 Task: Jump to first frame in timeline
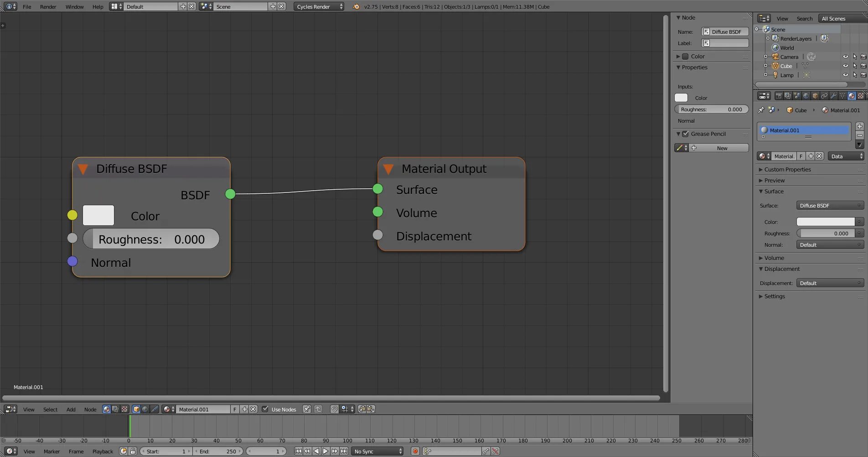coord(298,451)
